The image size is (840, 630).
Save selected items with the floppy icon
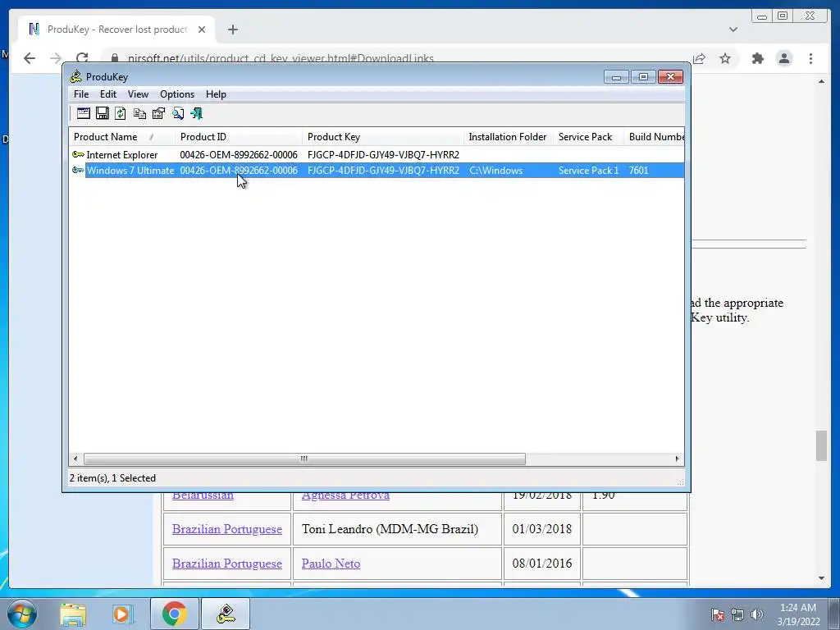click(102, 113)
